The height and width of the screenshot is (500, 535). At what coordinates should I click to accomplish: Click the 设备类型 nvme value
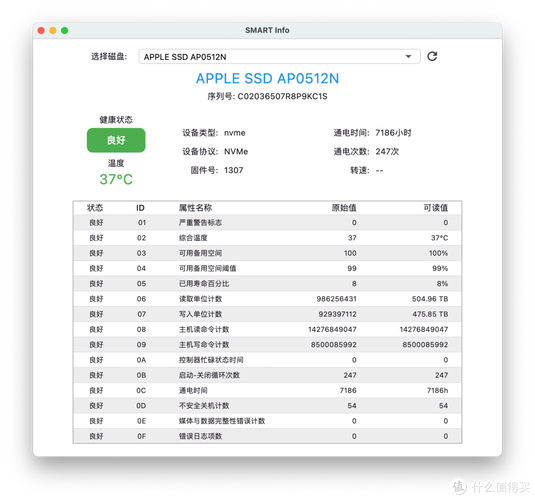click(235, 133)
